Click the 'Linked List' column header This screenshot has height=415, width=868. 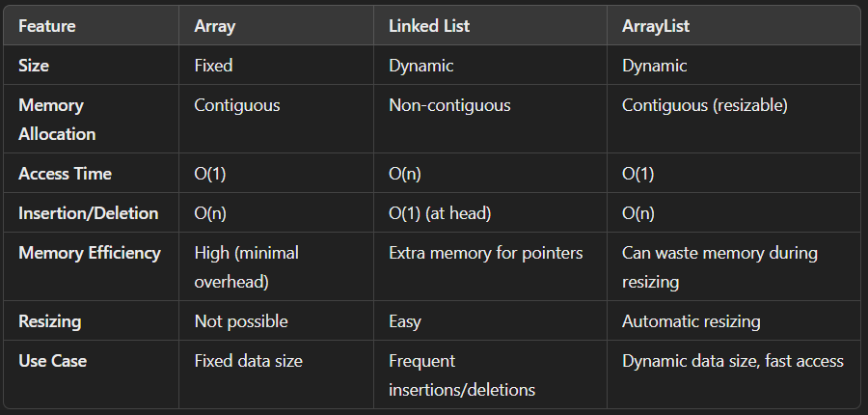tap(429, 26)
